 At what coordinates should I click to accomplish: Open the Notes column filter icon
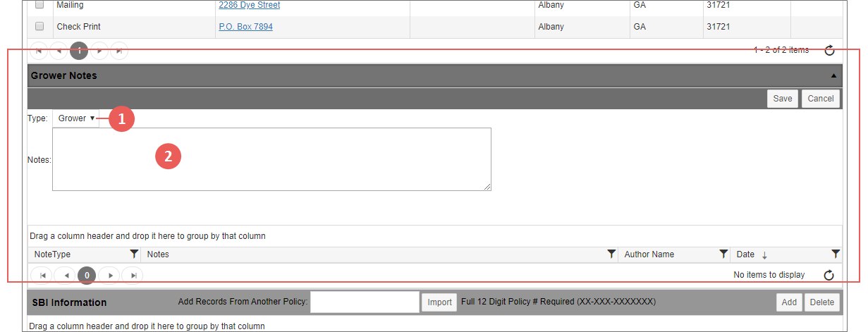611,254
